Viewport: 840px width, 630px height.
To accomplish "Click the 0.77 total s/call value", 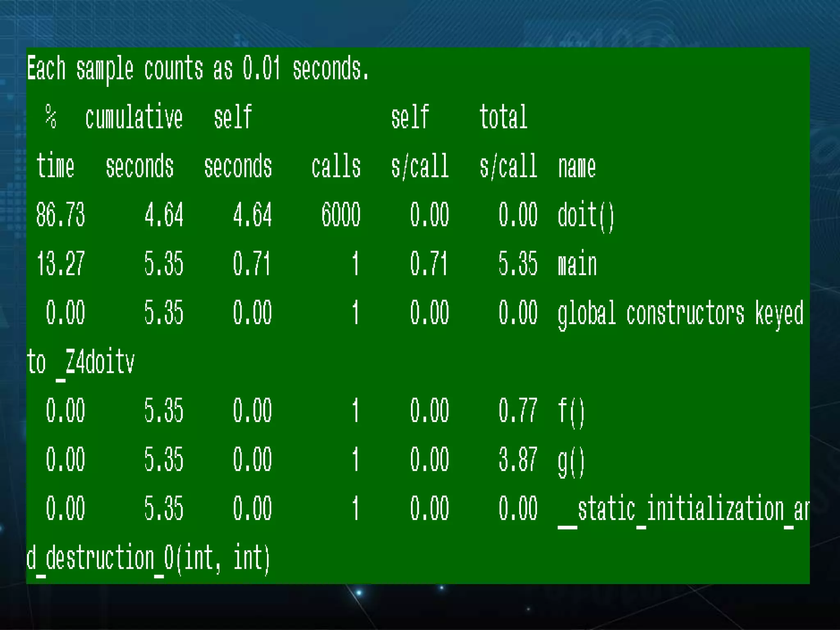I will coord(518,411).
